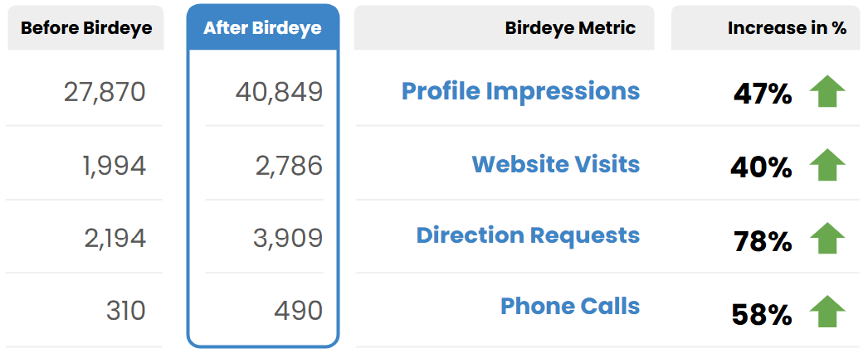This screenshot has width=868, height=358.
Task: Click the 490 phone calls value
Action: (298, 312)
